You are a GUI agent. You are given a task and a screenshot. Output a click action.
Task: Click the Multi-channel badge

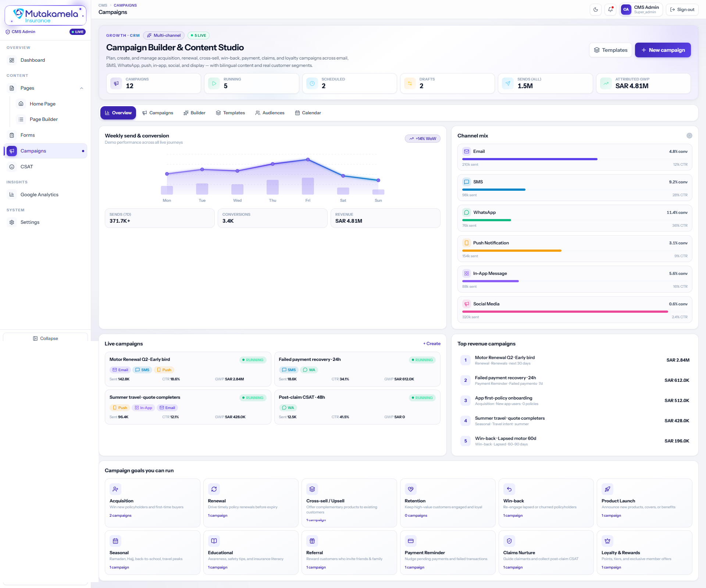[164, 36]
